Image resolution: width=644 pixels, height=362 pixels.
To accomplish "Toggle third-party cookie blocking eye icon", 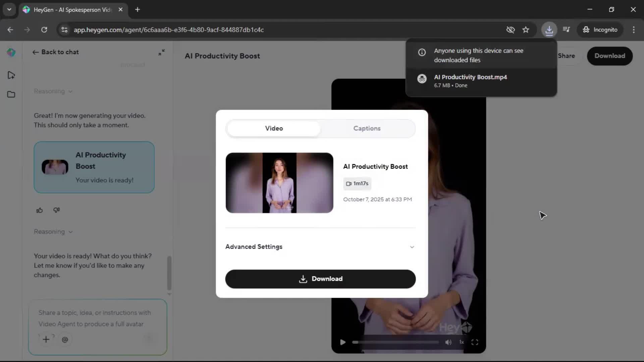I will [510, 30].
